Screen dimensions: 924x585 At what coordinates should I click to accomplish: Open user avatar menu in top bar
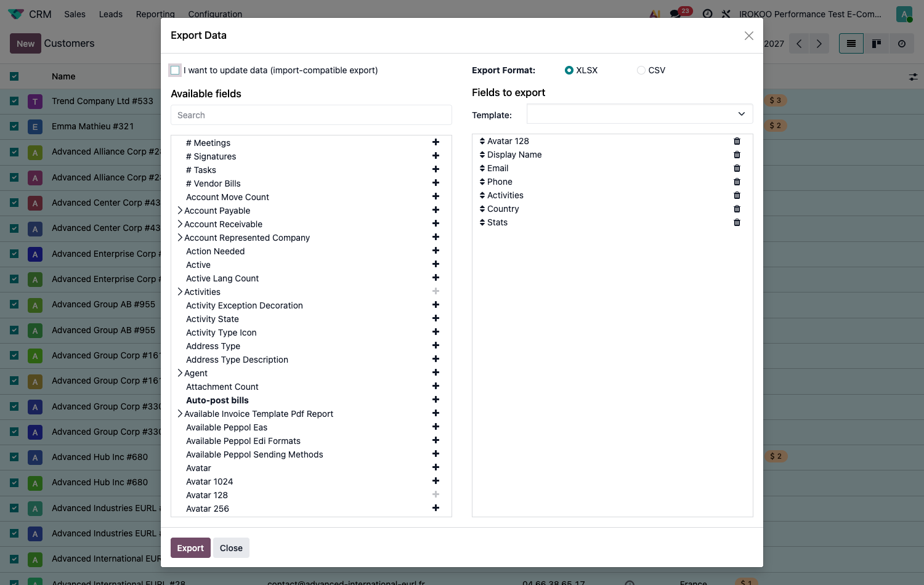point(904,14)
